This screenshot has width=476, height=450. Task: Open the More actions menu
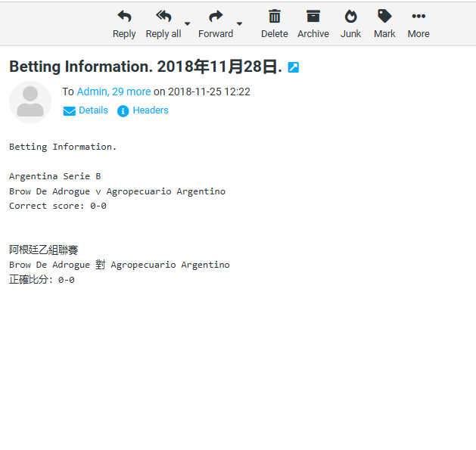click(x=418, y=17)
